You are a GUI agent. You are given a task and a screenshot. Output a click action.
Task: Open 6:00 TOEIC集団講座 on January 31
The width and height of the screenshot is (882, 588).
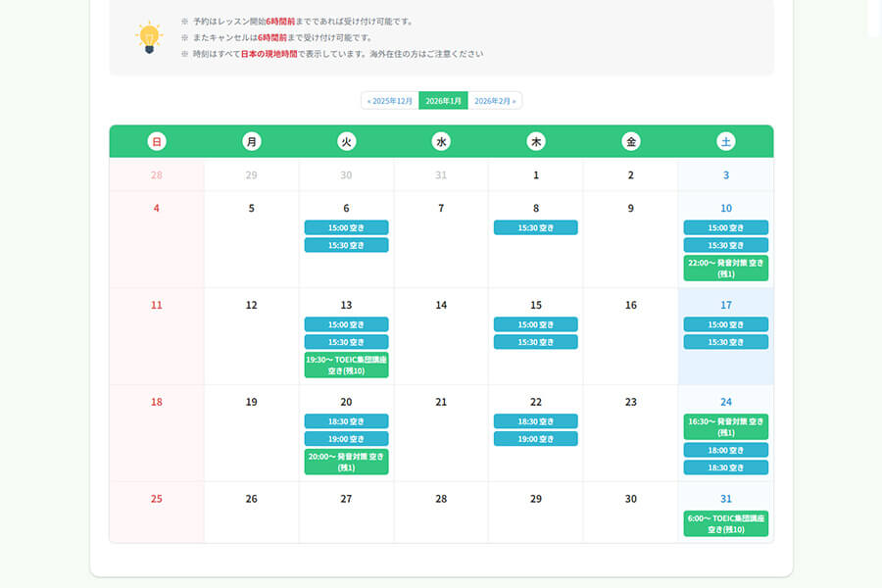click(725, 523)
